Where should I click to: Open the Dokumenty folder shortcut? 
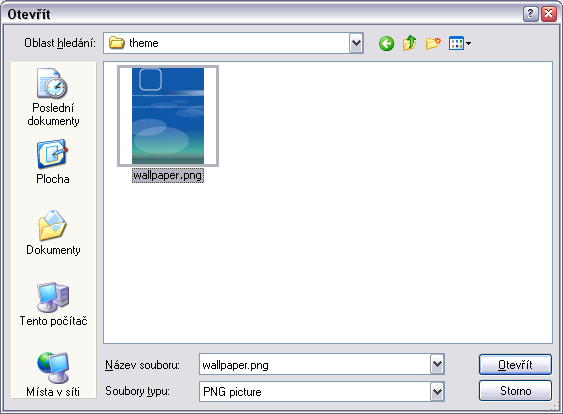point(53,233)
